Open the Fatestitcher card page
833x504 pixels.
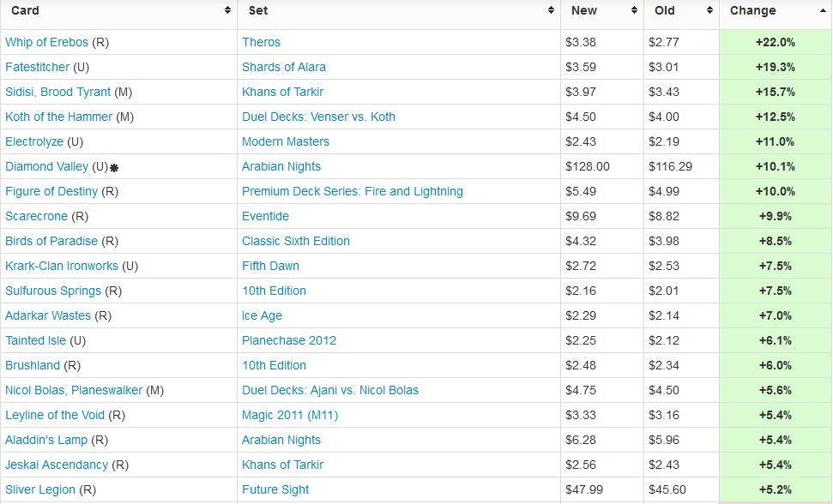click(x=37, y=67)
